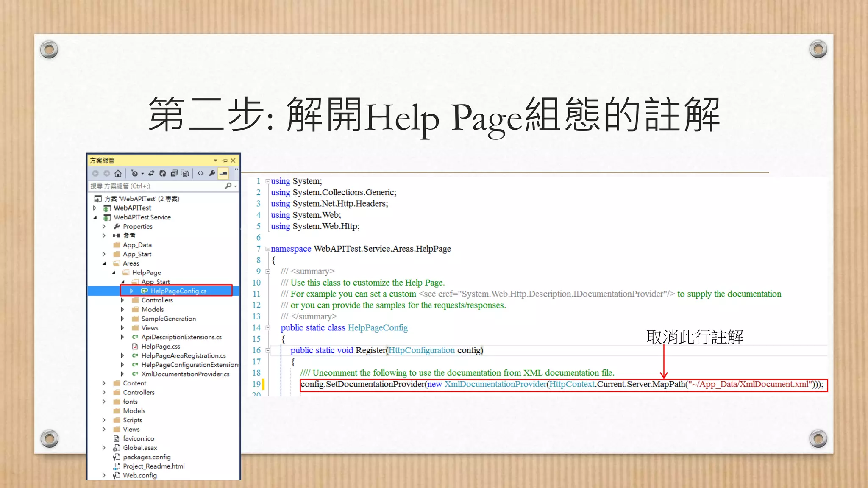Click the Show All Files icon
The height and width of the screenshot is (488, 868).
(x=185, y=173)
